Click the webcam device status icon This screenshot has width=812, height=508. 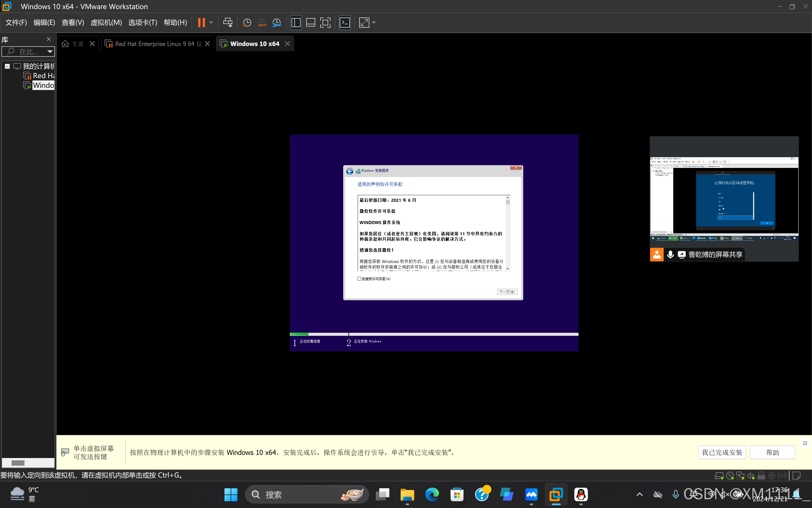click(x=772, y=476)
